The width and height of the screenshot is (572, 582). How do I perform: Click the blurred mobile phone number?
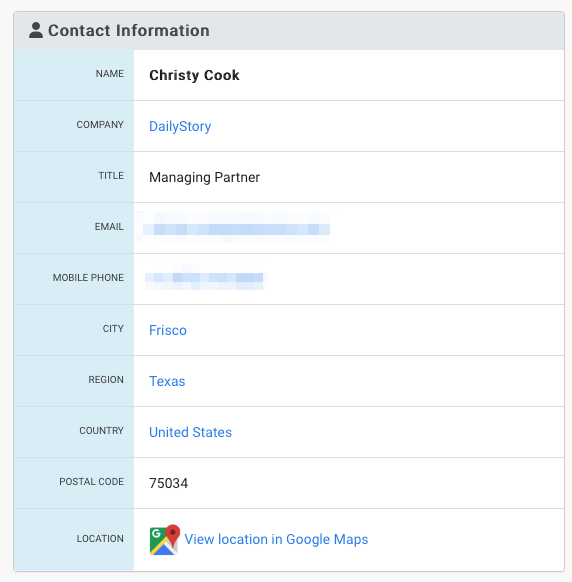click(204, 278)
